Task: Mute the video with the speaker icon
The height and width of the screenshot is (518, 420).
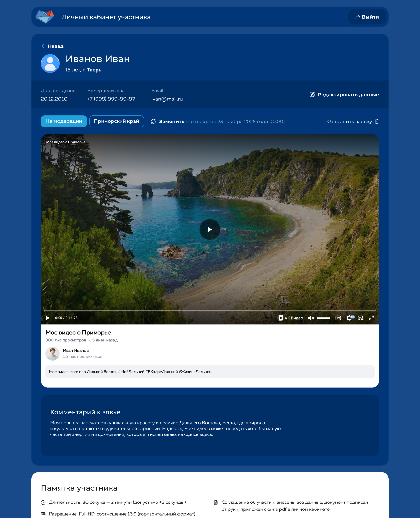Action: pos(311,318)
